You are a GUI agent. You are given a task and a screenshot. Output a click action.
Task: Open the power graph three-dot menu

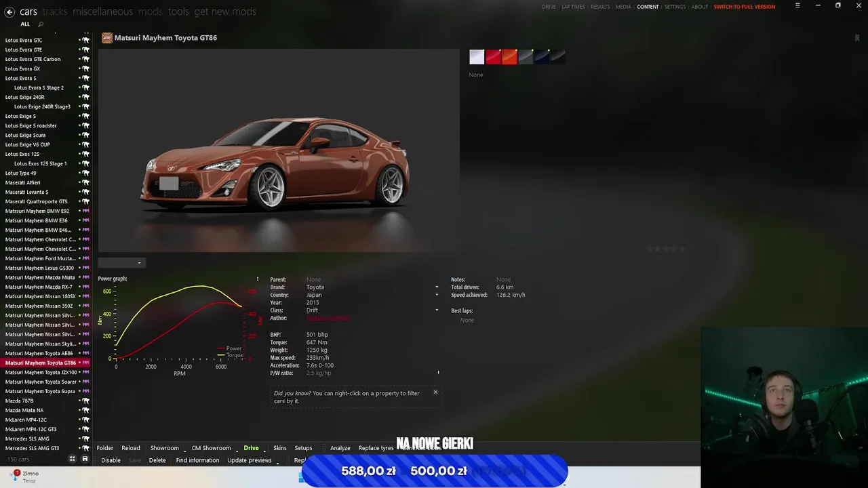point(258,279)
